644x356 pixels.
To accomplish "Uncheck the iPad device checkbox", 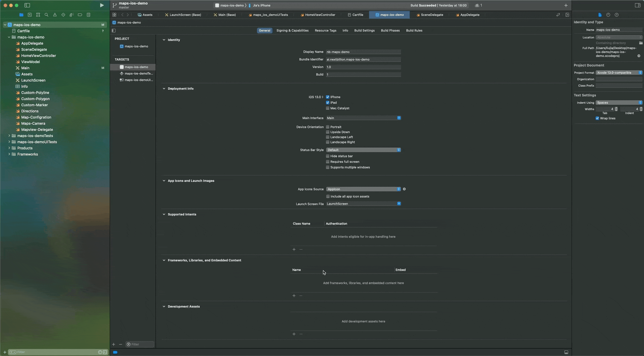I will pos(327,103).
